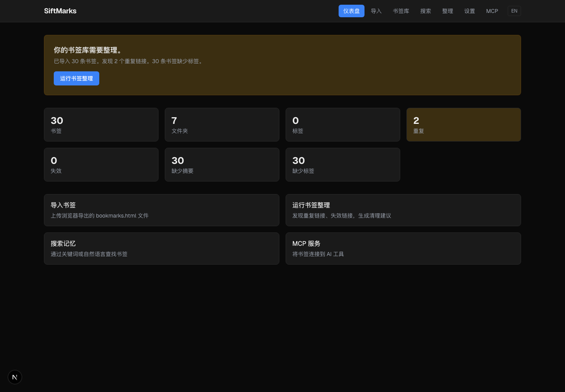Go to the 导入 page
The height and width of the screenshot is (392, 565).
[x=376, y=11]
